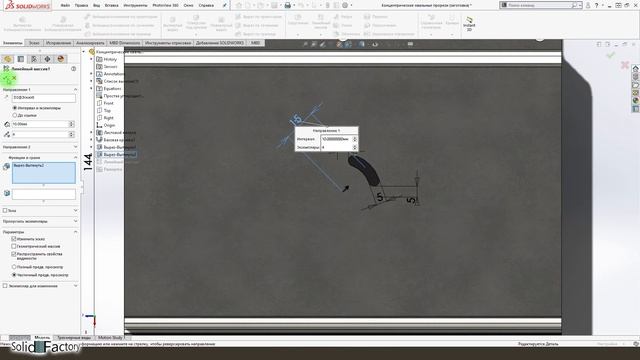This screenshot has height=360, width=640.
Task: Cancel the pattern with the red X
Action: pyautogui.click(x=14, y=78)
